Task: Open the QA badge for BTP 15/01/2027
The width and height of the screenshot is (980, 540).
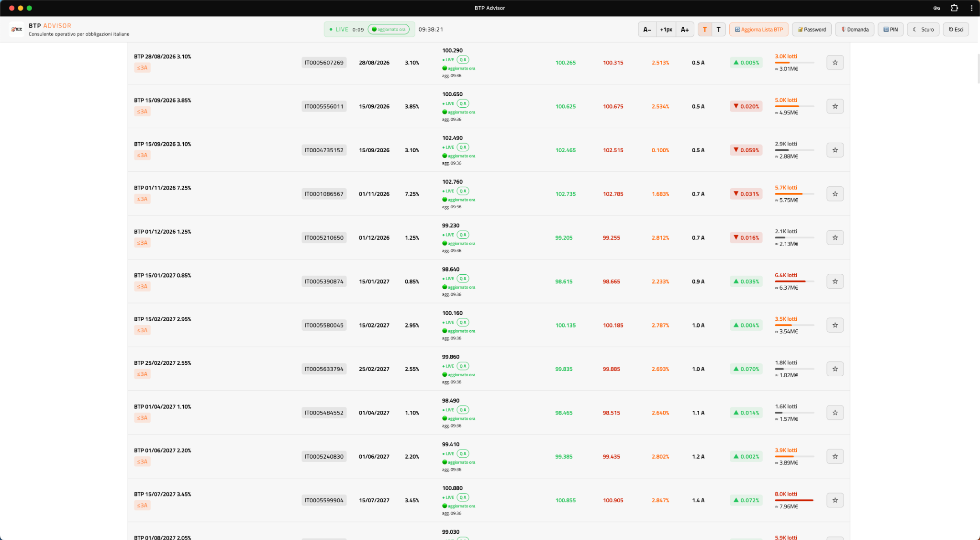Action: point(463,278)
